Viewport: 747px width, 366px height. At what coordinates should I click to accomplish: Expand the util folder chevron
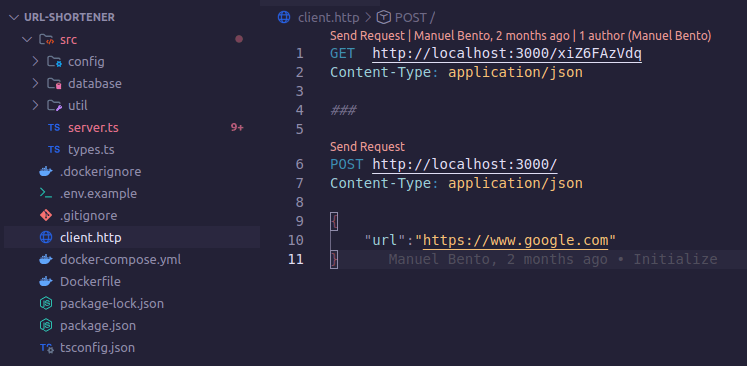[x=35, y=105]
